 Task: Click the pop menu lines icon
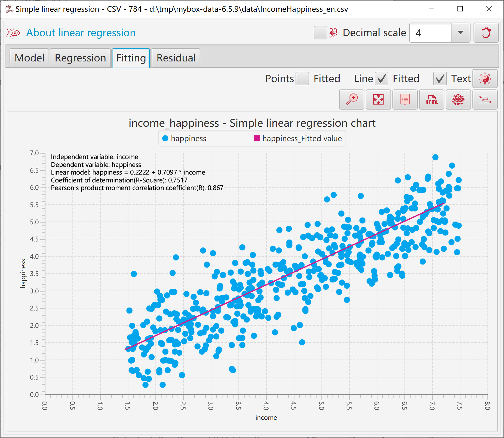coord(485,100)
